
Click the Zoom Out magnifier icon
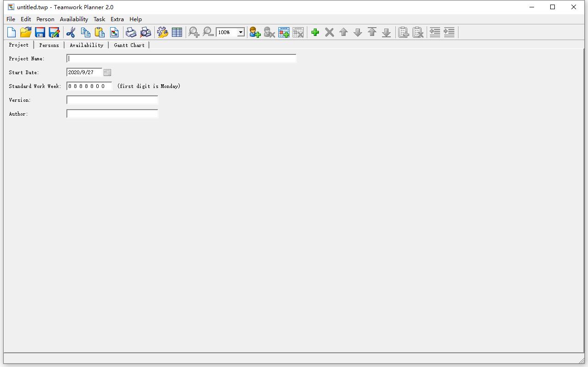click(x=208, y=32)
